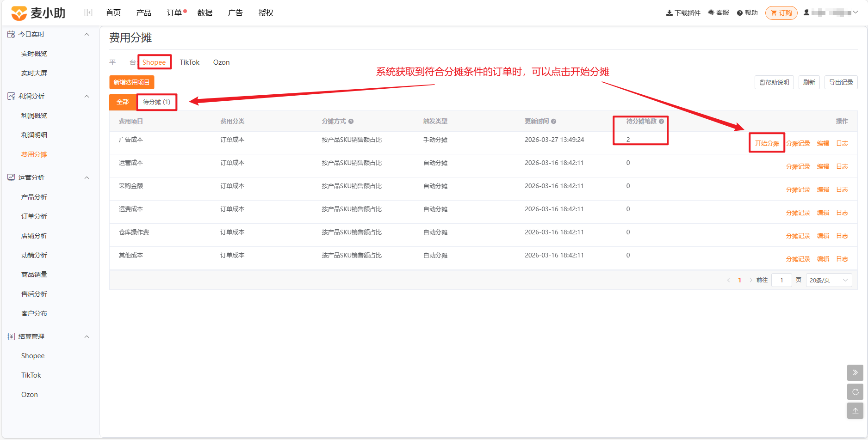Show help tooltip for 分摊方式 column
Image resolution: width=868 pixels, height=440 pixels.
(x=351, y=122)
